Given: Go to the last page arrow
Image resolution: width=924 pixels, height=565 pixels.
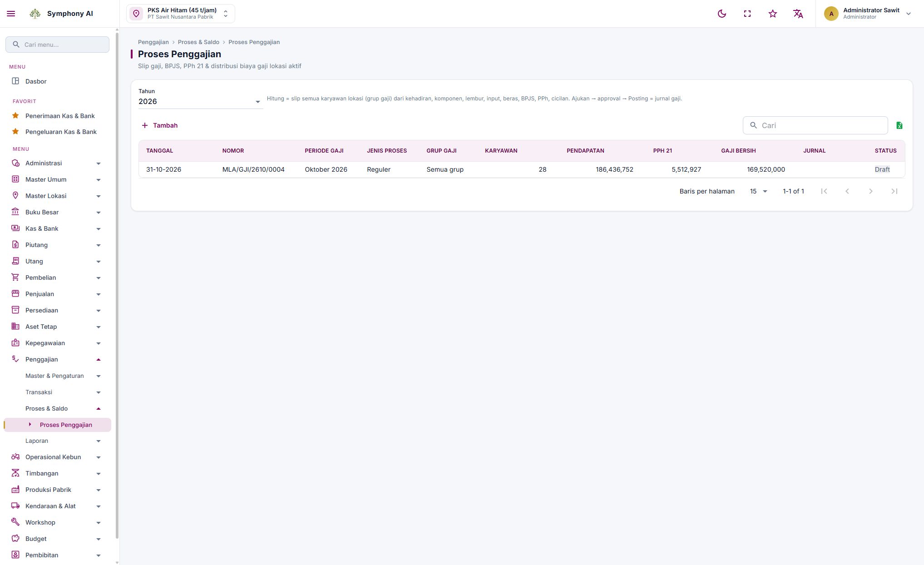Looking at the screenshot, I should pyautogui.click(x=894, y=191).
